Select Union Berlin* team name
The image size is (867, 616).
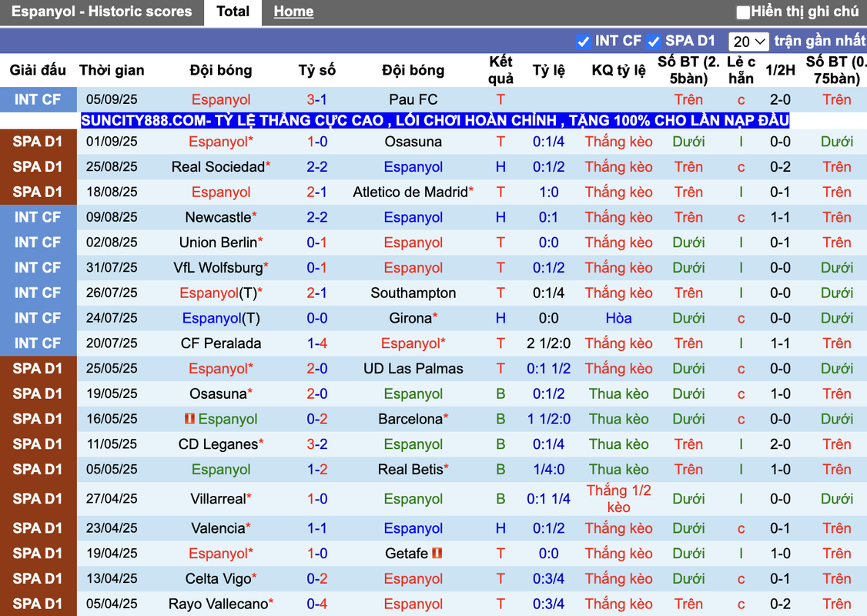coord(221,243)
